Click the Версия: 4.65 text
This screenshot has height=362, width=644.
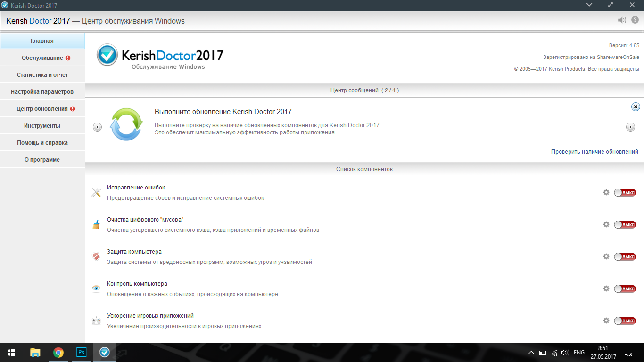[x=624, y=45]
